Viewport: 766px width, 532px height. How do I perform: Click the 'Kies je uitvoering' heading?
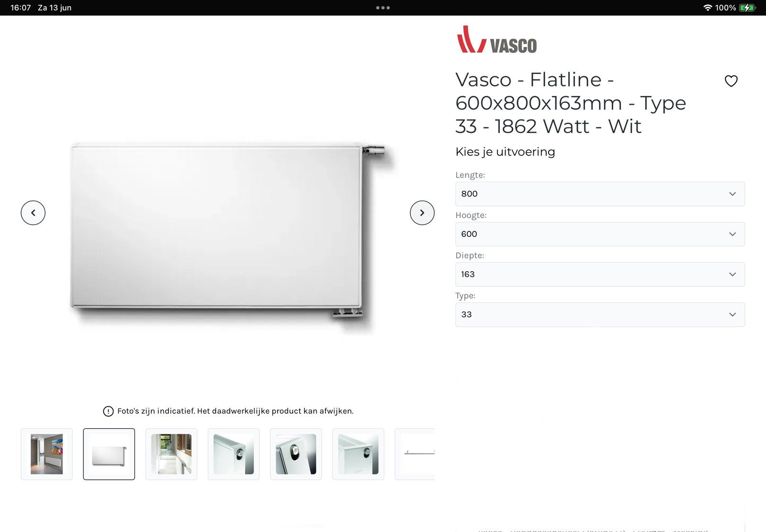click(505, 152)
